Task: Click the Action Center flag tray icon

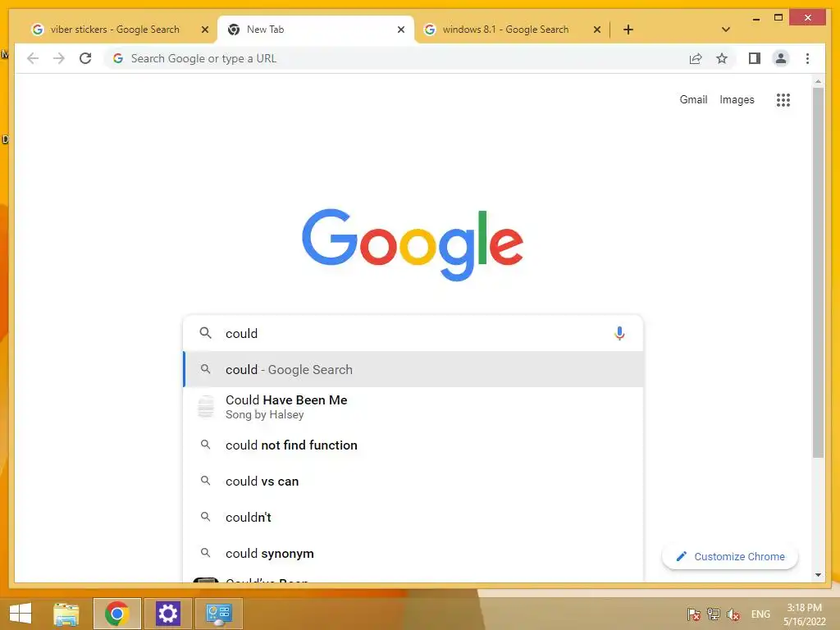Action: tap(694, 614)
